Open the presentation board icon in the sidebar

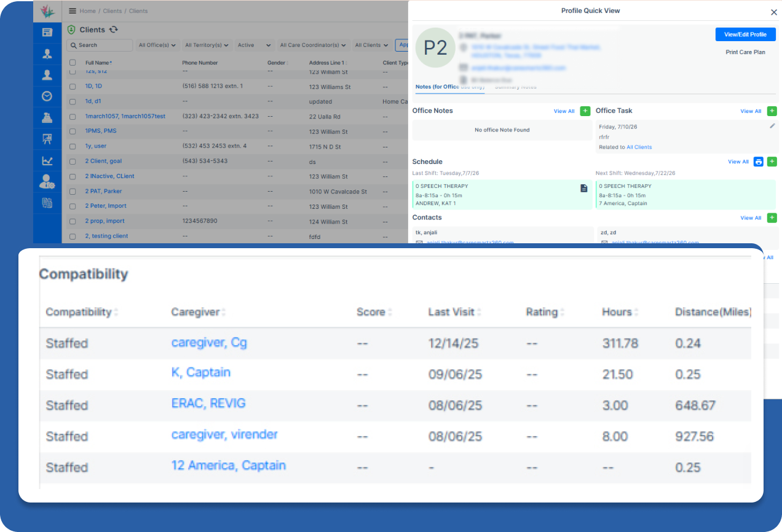click(47, 139)
